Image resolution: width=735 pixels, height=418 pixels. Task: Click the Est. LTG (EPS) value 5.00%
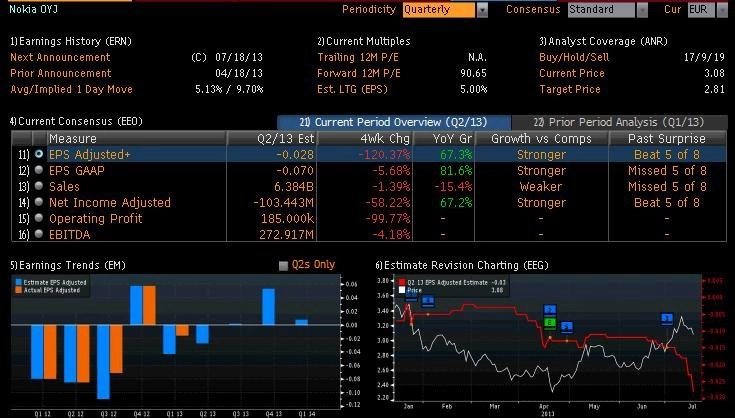tap(473, 89)
